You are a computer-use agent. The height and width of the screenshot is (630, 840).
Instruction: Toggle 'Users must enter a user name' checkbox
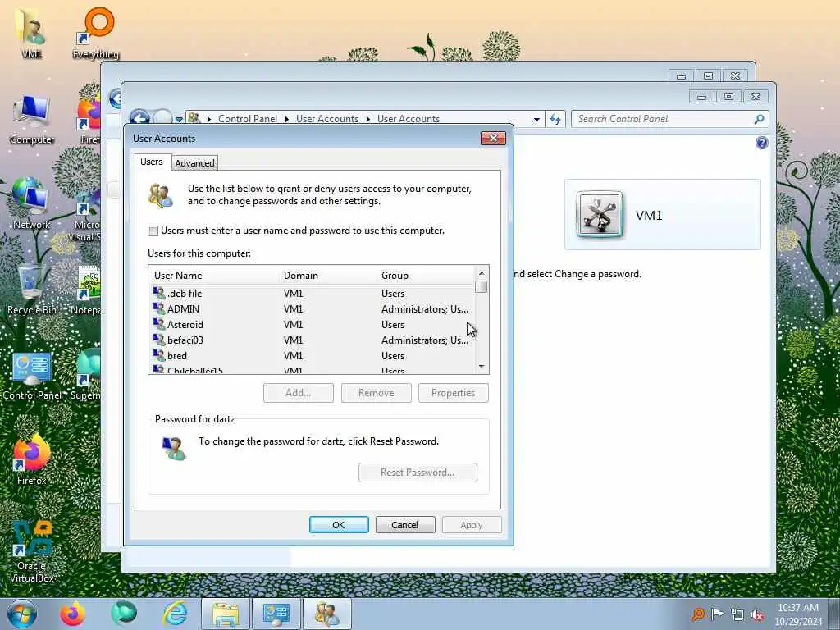click(153, 231)
